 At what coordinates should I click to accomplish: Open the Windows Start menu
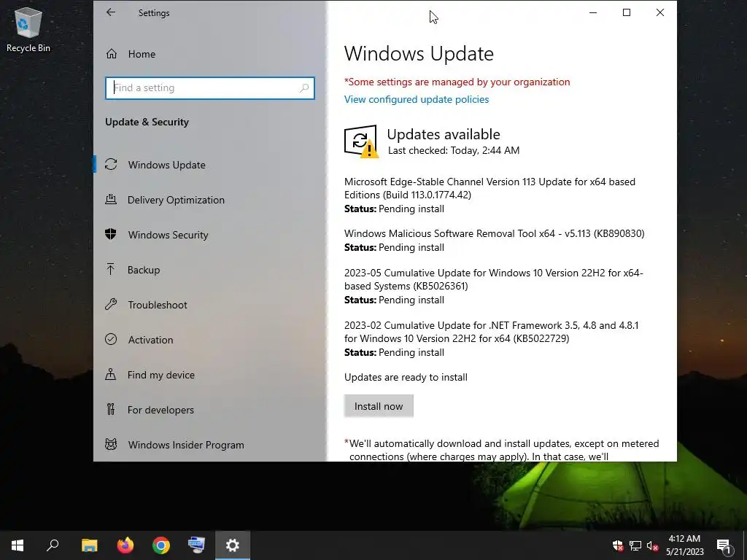click(18, 545)
